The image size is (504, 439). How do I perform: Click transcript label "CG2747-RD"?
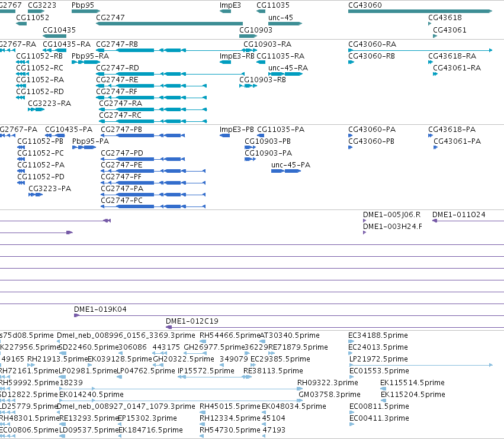click(x=118, y=68)
